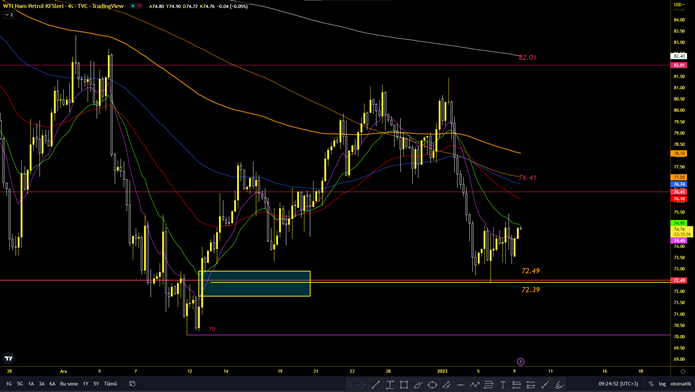695x392 pixels.
Task: Select the zigzag path tool
Action: point(475,384)
